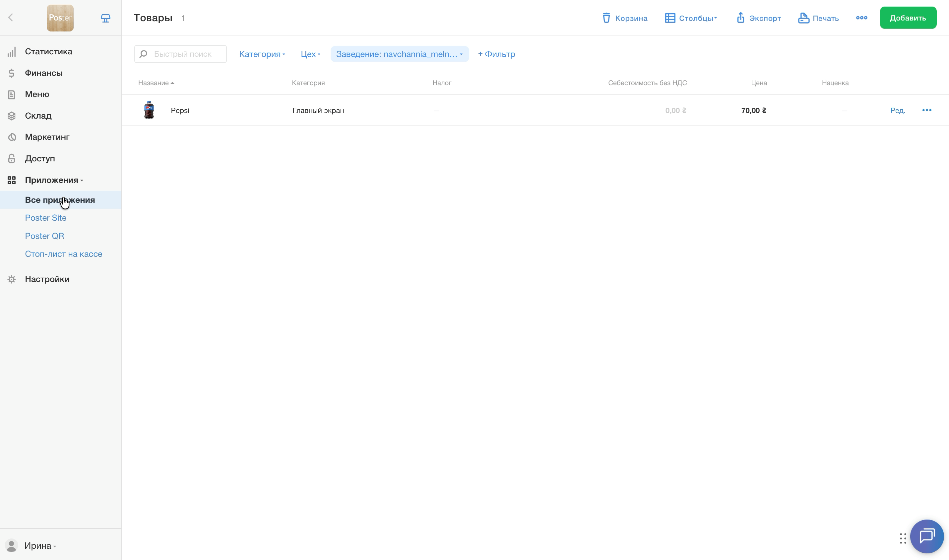Viewport: 949px width, 560px height.
Task: Open the support chat bubble
Action: click(x=926, y=536)
